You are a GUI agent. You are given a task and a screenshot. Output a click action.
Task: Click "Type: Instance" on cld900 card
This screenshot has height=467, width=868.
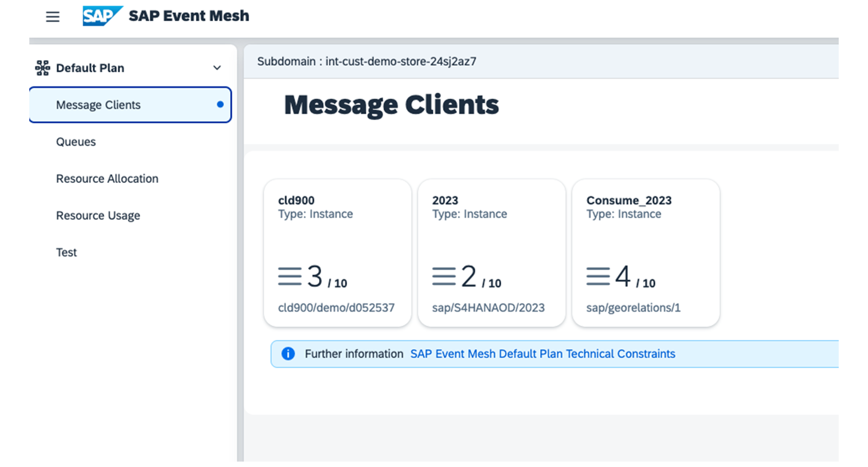pyautogui.click(x=315, y=214)
